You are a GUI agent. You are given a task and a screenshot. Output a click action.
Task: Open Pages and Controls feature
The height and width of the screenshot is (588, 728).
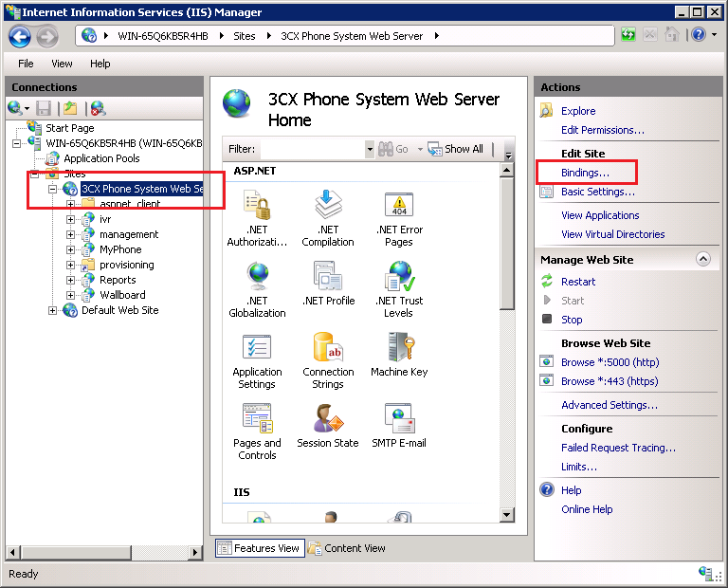257,432
